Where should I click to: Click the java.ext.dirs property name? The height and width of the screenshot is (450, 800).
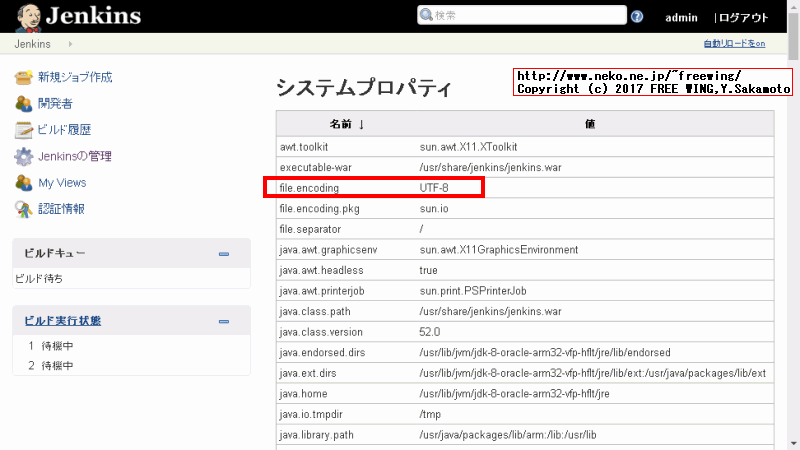point(308,373)
